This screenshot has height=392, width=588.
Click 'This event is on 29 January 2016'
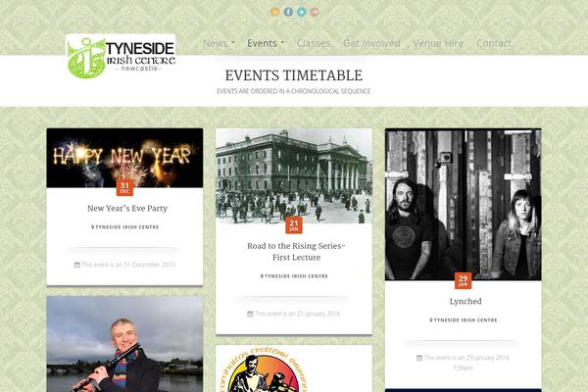coord(466,358)
